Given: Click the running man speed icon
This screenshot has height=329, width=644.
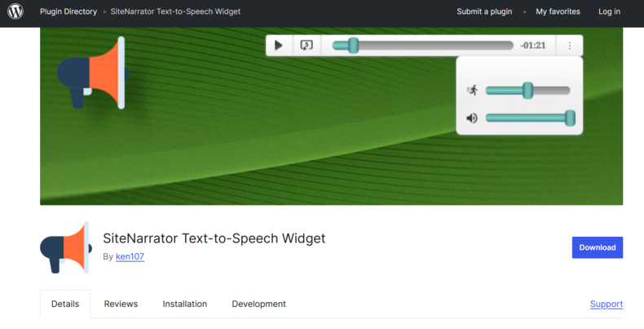Looking at the screenshot, I should click(472, 90).
